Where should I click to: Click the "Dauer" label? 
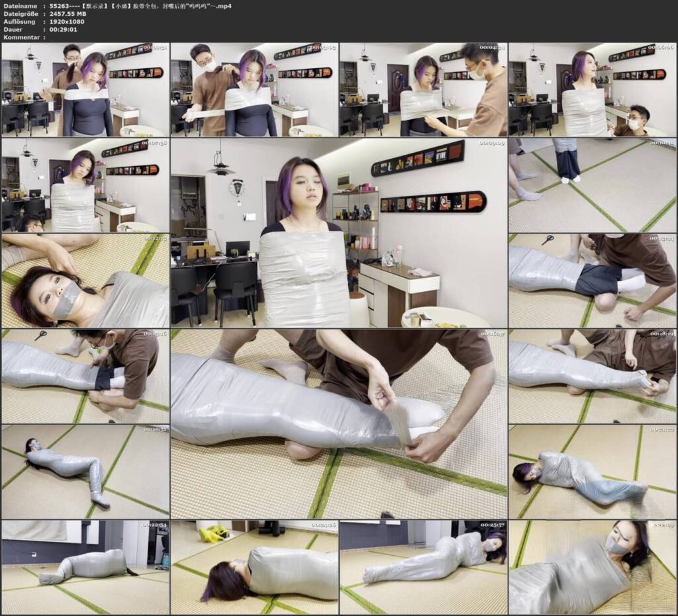pyautogui.click(x=13, y=29)
